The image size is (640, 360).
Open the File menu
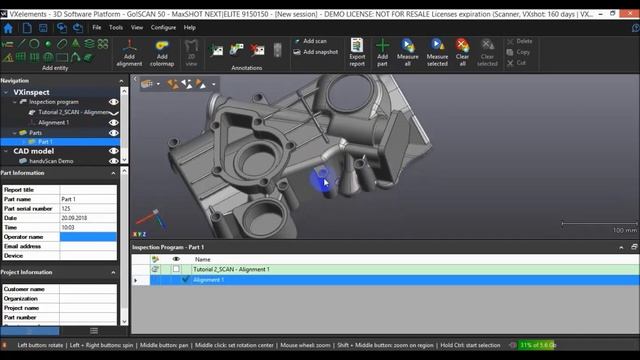point(96,27)
